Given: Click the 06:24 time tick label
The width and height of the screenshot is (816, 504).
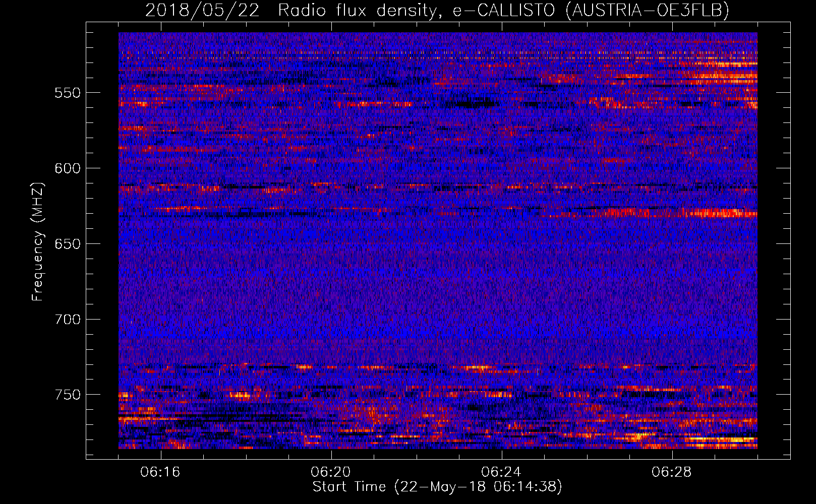Looking at the screenshot, I should click(x=501, y=472).
